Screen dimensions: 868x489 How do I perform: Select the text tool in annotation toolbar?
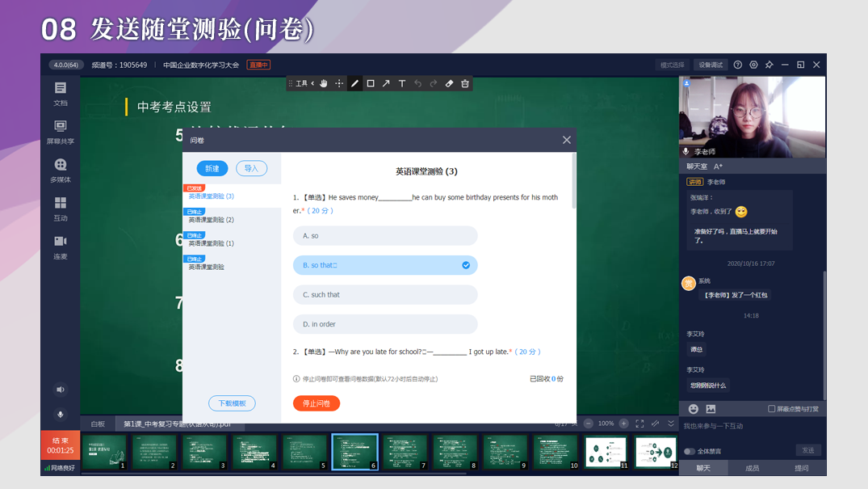pos(402,83)
